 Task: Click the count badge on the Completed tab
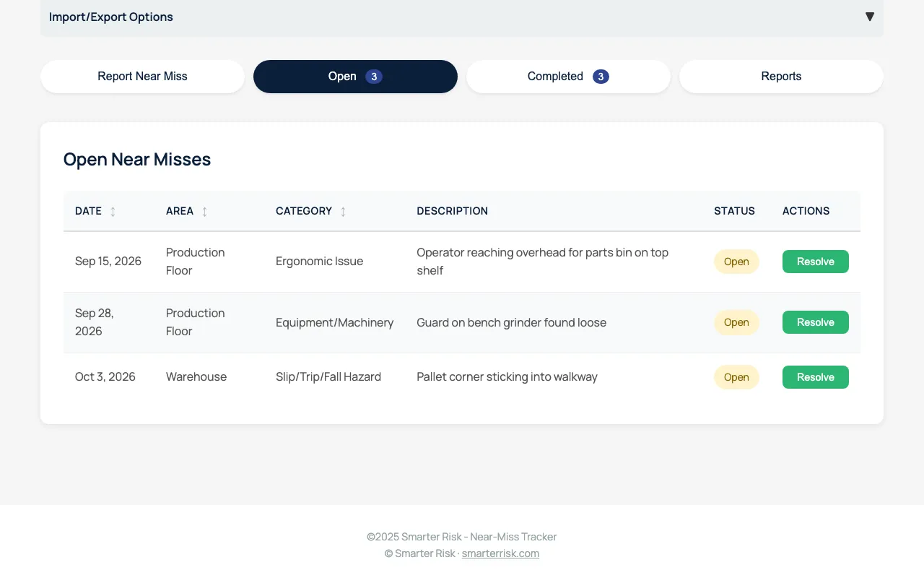(601, 77)
